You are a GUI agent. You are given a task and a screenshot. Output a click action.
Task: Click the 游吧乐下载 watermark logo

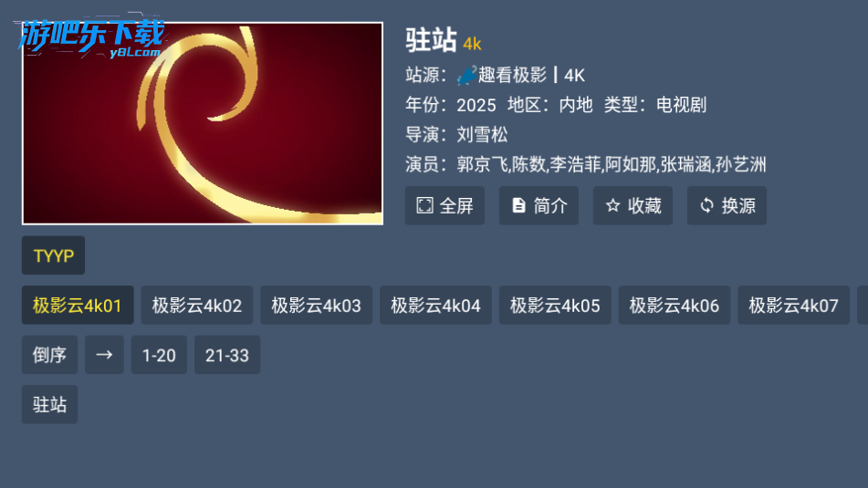(91, 37)
